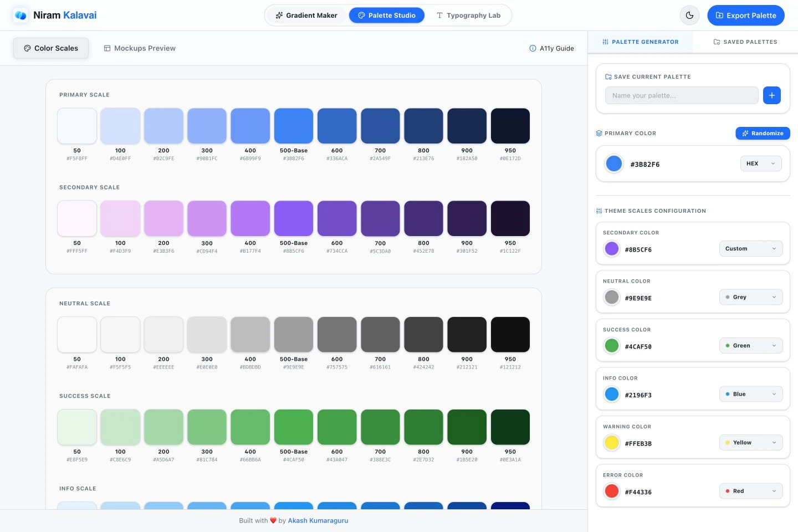Screen dimensions: 798x532
Task: Click secondary scale 400 swatch #B177F4
Action: [x=250, y=218]
